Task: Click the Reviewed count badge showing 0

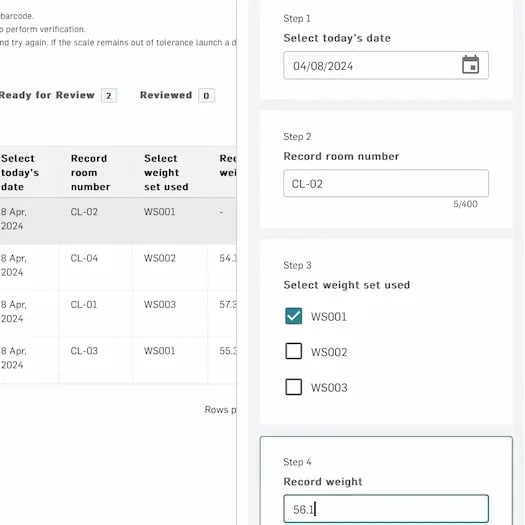Action: [206, 96]
